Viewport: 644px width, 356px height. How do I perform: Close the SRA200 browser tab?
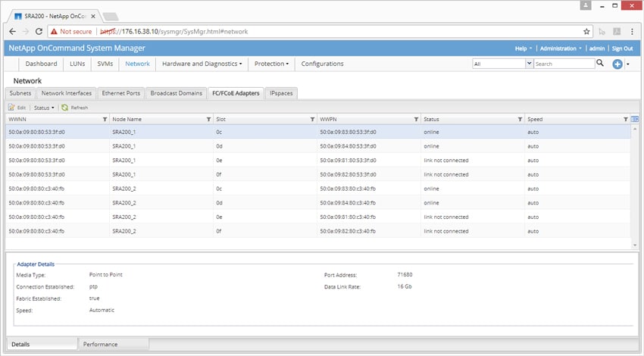(93, 17)
